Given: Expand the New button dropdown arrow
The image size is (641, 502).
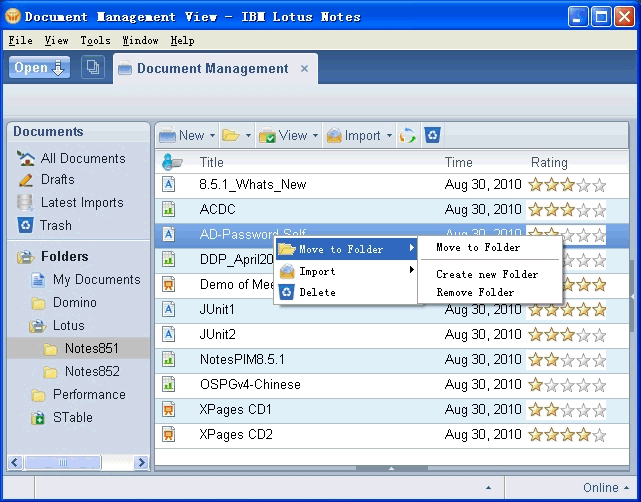Looking at the screenshot, I should (x=213, y=135).
